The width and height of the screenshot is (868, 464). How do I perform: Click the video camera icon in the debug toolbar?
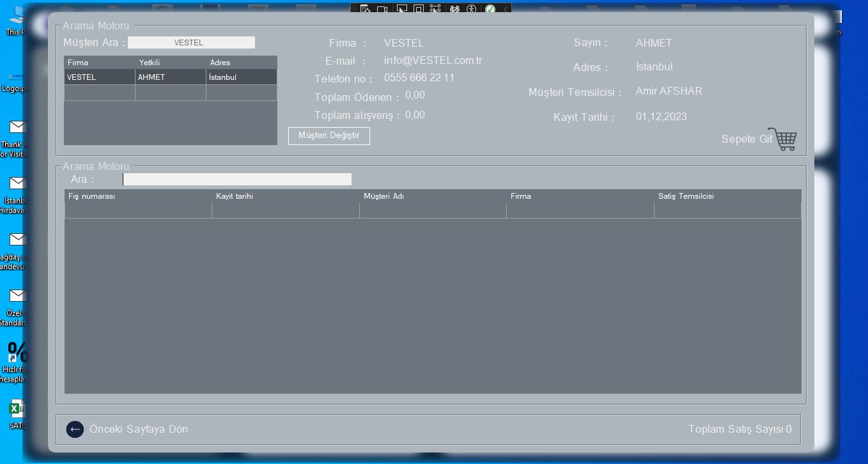382,10
